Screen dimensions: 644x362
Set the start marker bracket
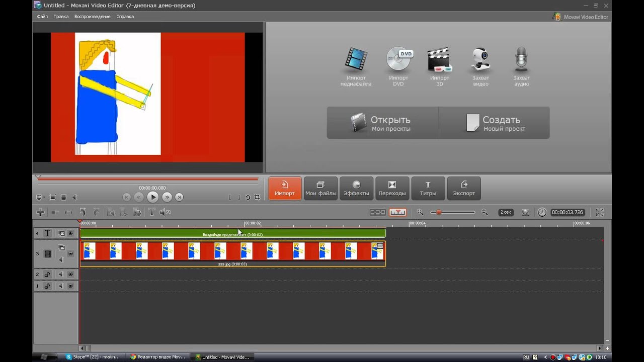(230, 198)
